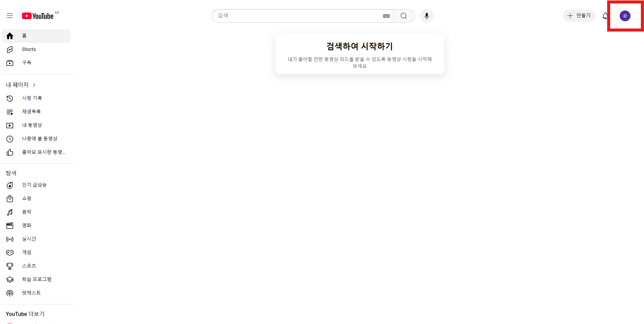This screenshot has width=644, height=324.
Task: Click the 학습 프로그램 label
Action: coord(37,279)
